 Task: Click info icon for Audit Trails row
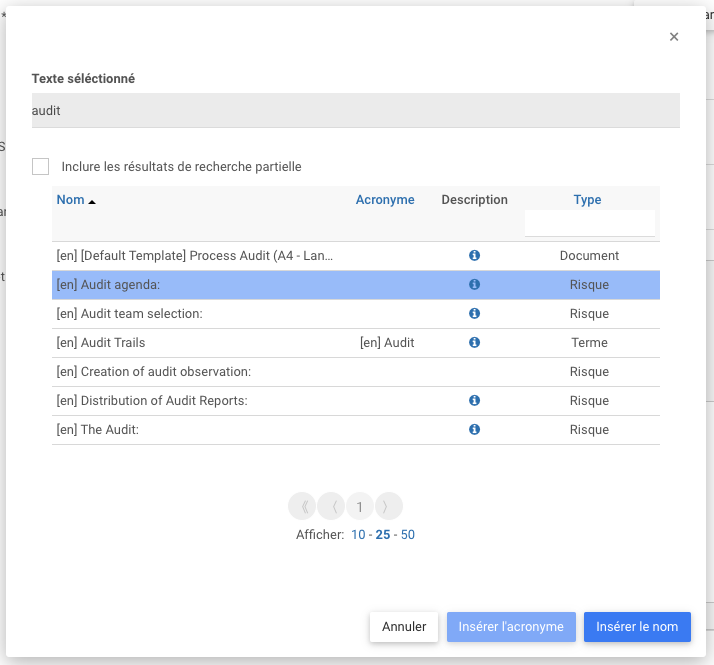pyautogui.click(x=474, y=343)
